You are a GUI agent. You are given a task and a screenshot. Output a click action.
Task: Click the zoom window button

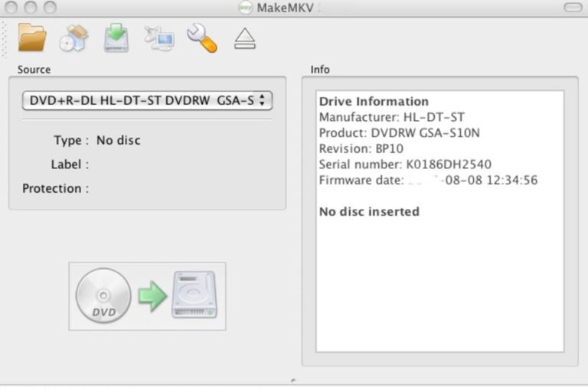coord(50,7)
